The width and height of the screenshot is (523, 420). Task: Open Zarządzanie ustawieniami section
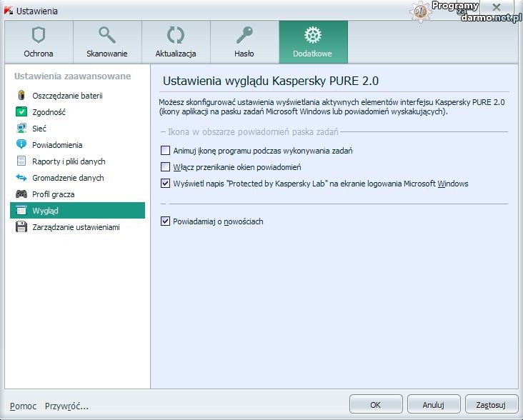pos(77,227)
